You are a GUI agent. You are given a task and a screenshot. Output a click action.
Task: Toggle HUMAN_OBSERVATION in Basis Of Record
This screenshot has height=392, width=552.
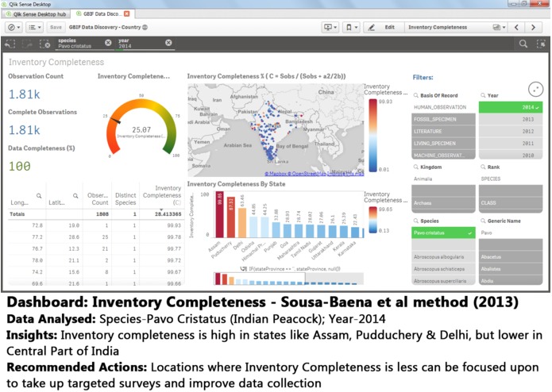click(443, 107)
